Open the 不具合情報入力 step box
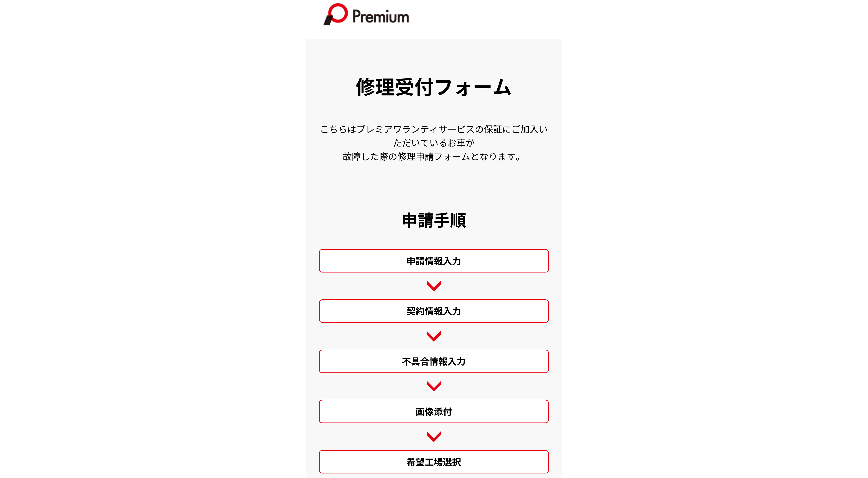Image resolution: width=868 pixels, height=478 pixels. pos(434,361)
